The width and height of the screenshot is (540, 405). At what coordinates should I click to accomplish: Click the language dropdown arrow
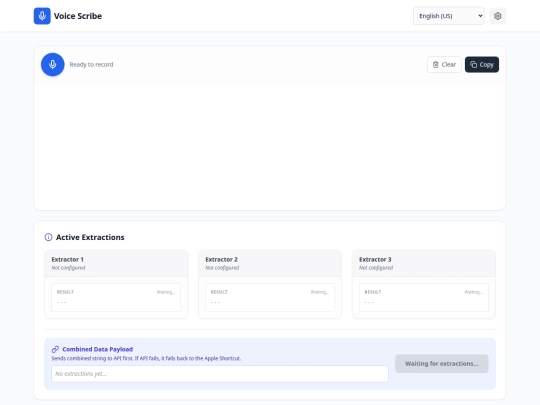[480, 16]
